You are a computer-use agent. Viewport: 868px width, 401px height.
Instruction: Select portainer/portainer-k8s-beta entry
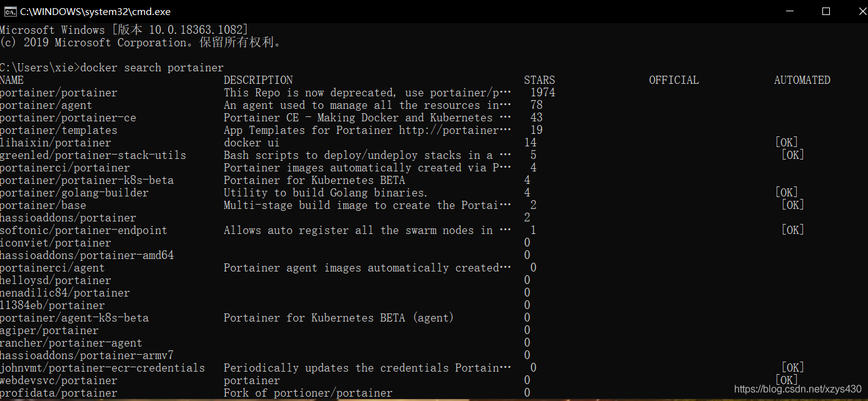tap(87, 180)
